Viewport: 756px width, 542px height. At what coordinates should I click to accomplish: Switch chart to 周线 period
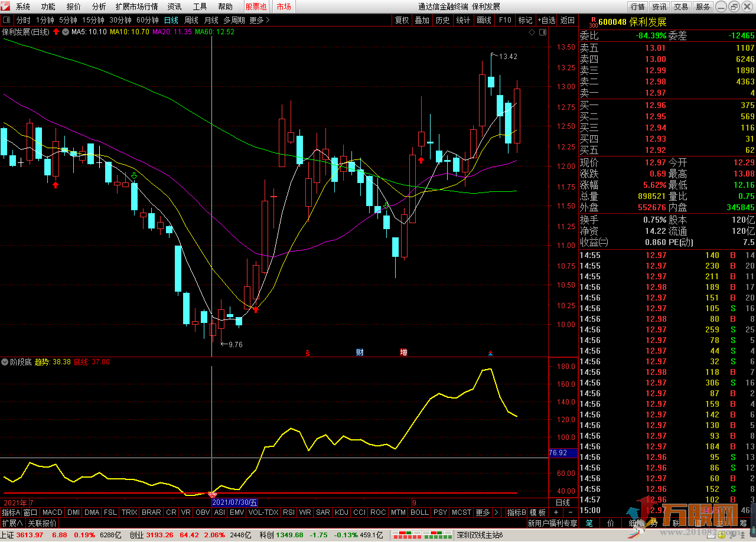tap(191, 20)
